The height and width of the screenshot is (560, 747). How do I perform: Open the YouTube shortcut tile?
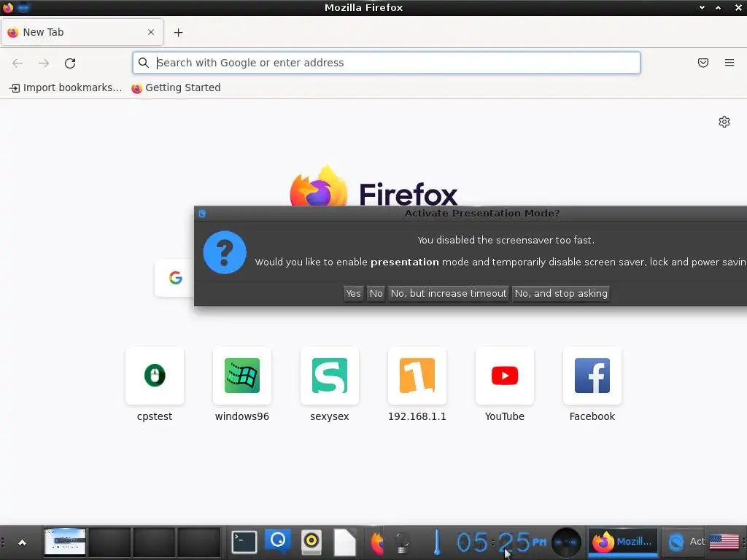[505, 385]
